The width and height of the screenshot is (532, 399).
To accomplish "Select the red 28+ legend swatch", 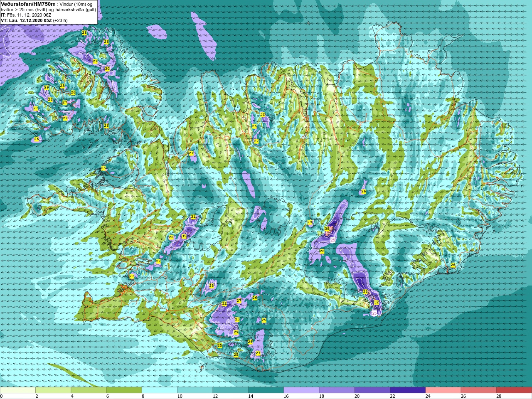I will [514, 390].
